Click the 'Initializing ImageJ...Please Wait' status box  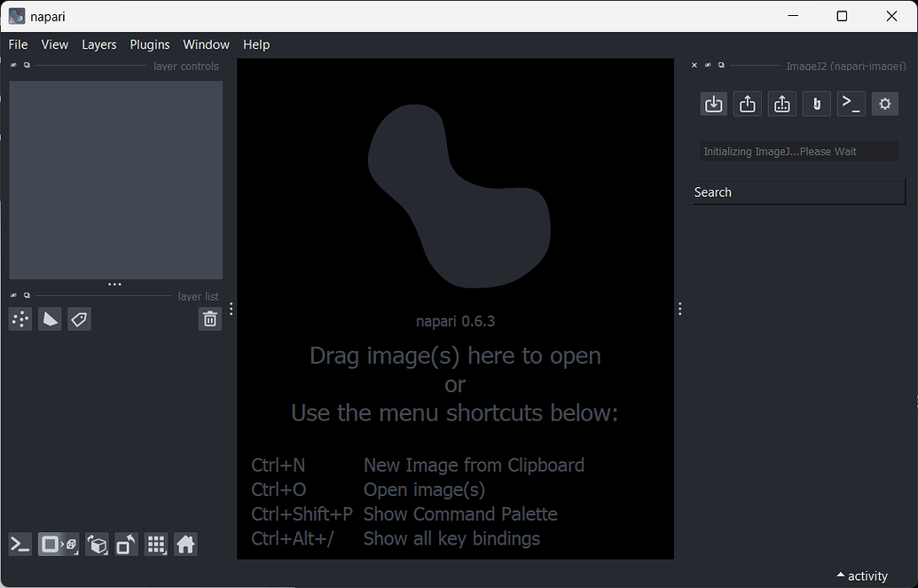point(799,151)
